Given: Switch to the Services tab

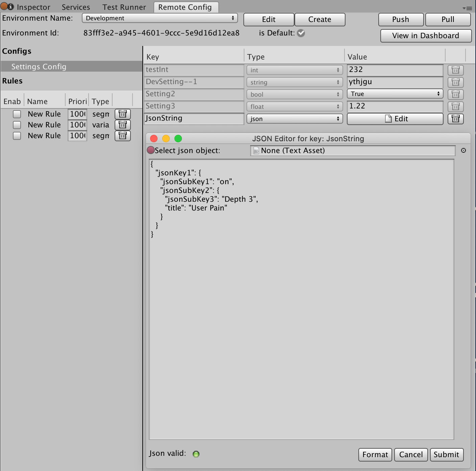Looking at the screenshot, I should [75, 7].
